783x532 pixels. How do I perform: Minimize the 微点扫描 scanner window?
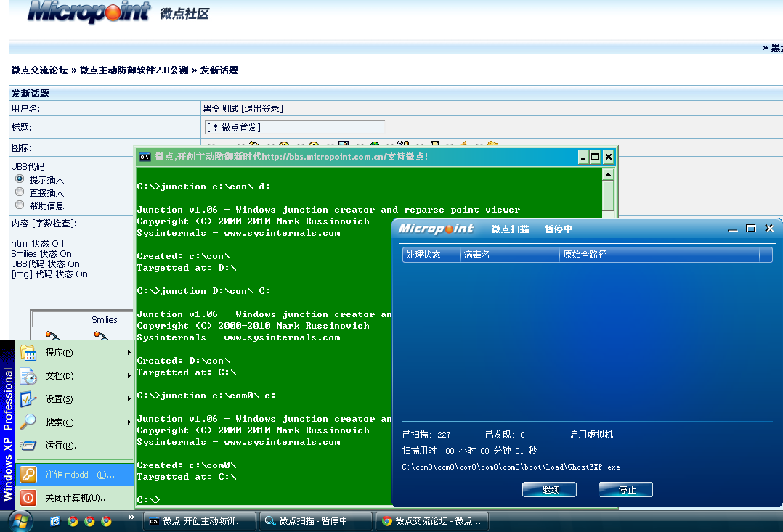click(733, 229)
